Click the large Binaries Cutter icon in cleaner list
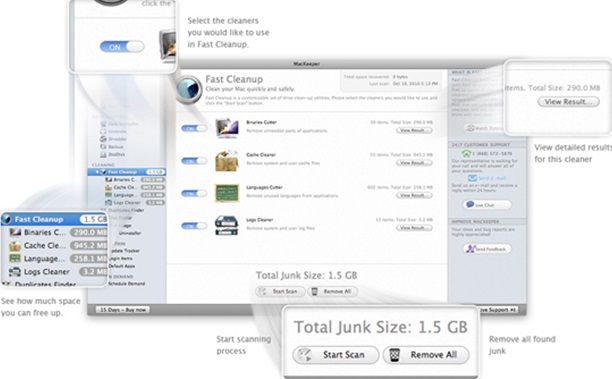612x379 pixels. pyautogui.click(x=227, y=128)
